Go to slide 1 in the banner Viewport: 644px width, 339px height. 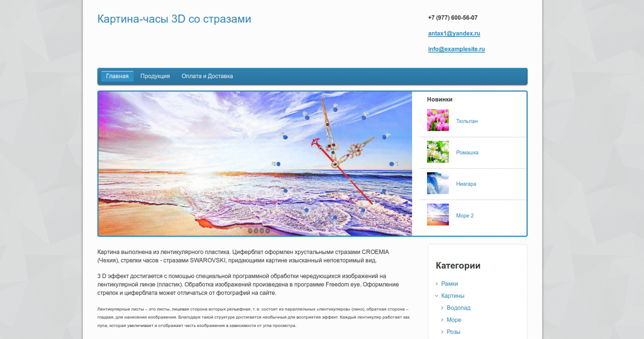250,231
